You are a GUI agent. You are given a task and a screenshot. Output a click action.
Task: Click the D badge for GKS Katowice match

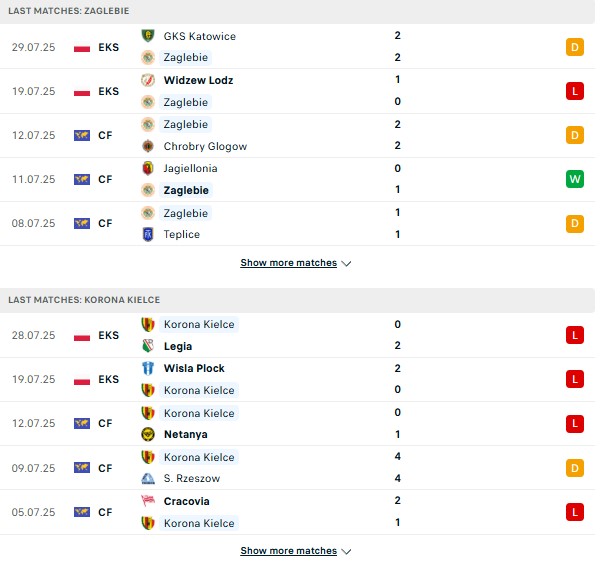coord(575,47)
